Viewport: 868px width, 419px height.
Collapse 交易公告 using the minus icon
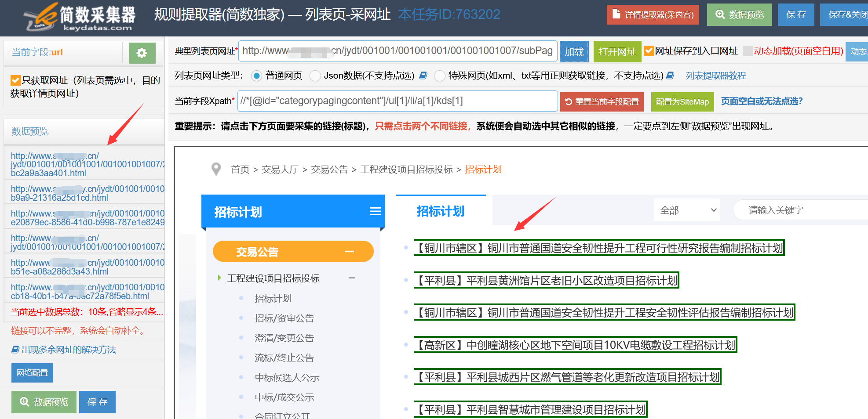(349, 252)
